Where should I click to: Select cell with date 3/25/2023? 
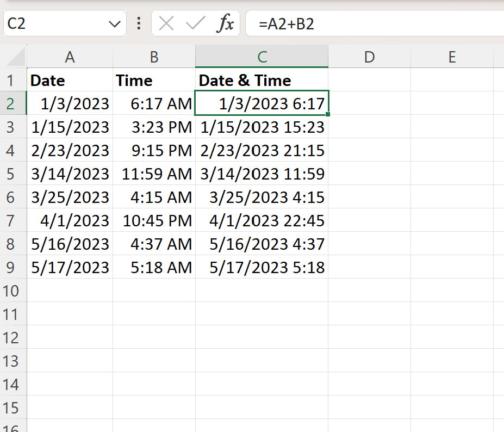(x=70, y=197)
